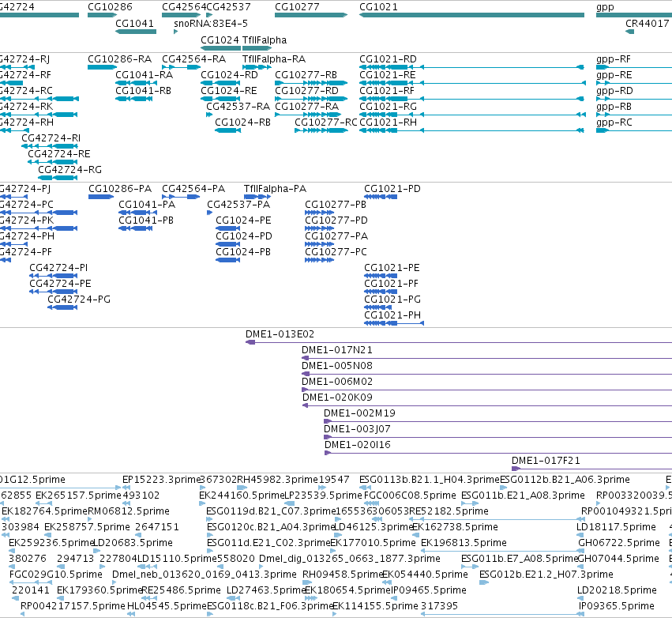The height and width of the screenshot is (618, 672).
Task: Select the CG42724-RI transcript
Action: [x=50, y=146]
